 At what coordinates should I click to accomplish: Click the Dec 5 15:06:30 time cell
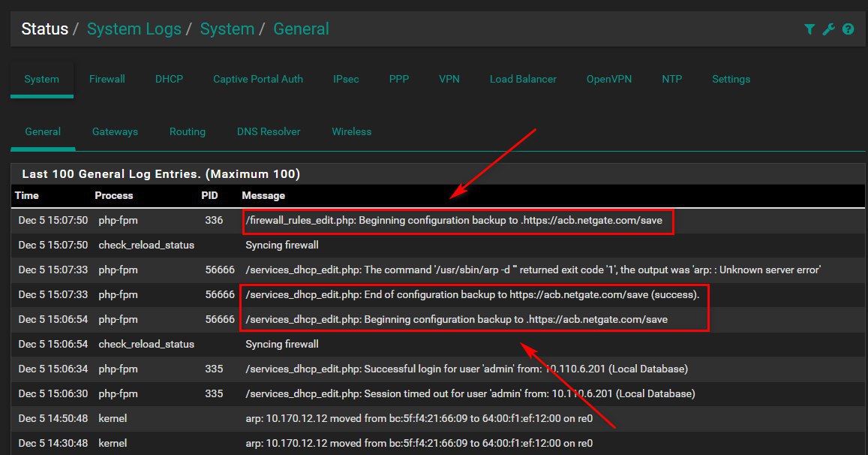click(53, 394)
